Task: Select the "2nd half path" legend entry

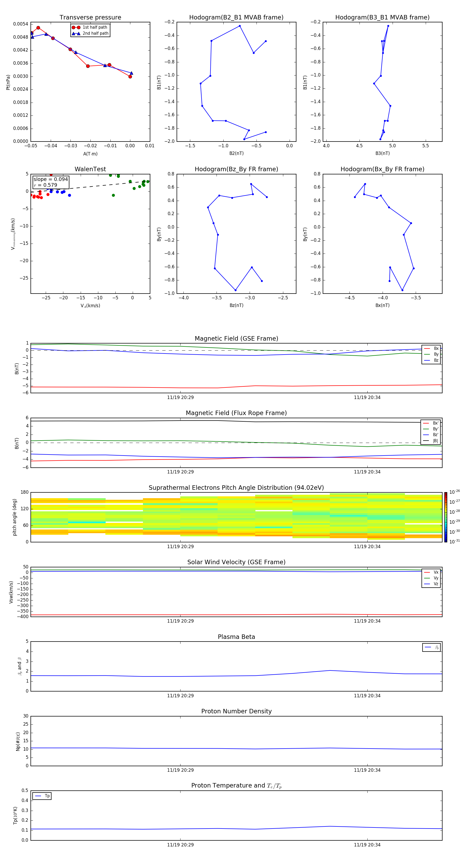Action: 90,33
